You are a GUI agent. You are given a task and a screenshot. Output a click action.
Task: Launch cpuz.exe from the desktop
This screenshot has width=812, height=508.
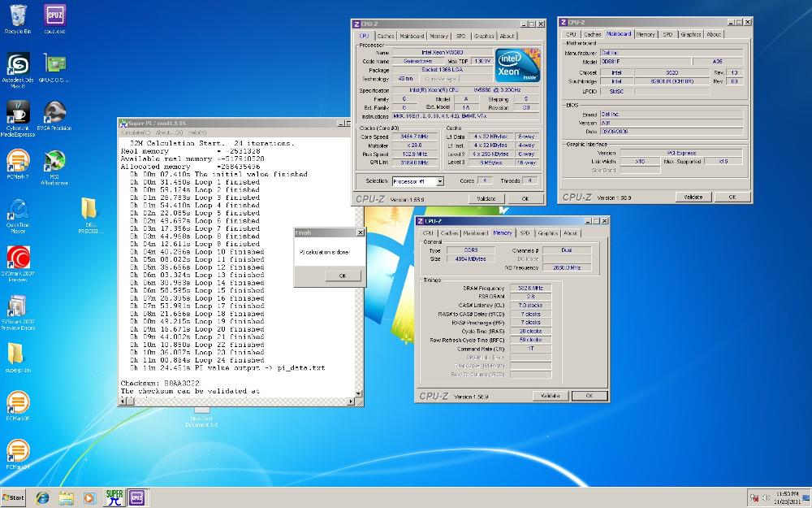pyautogui.click(x=54, y=20)
